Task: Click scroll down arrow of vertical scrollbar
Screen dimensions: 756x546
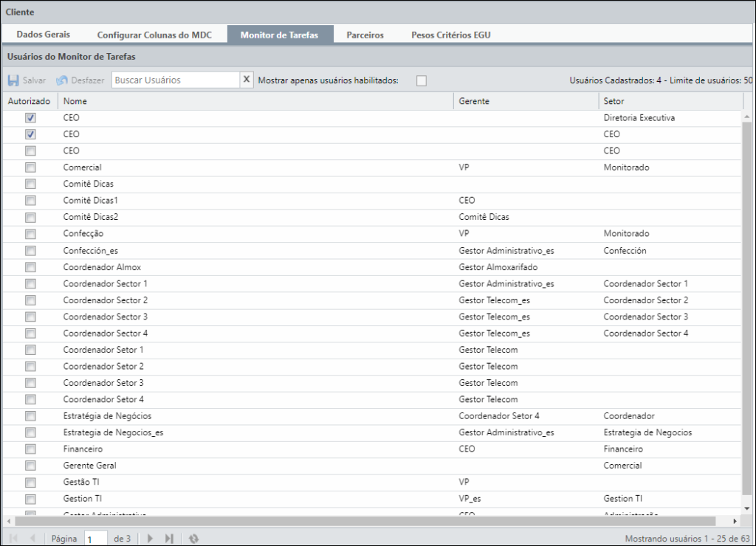Action: click(747, 508)
